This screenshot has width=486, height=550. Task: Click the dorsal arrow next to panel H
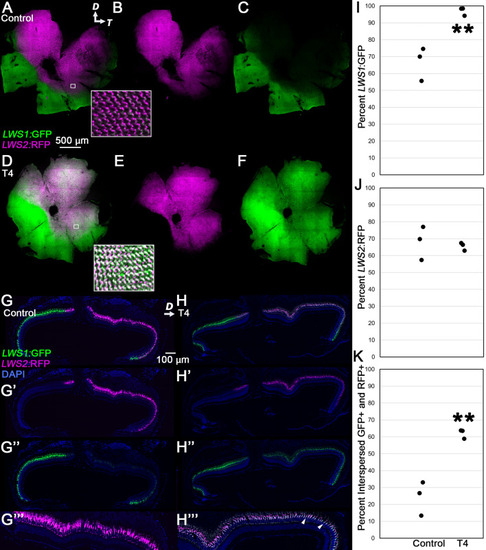pos(169,310)
